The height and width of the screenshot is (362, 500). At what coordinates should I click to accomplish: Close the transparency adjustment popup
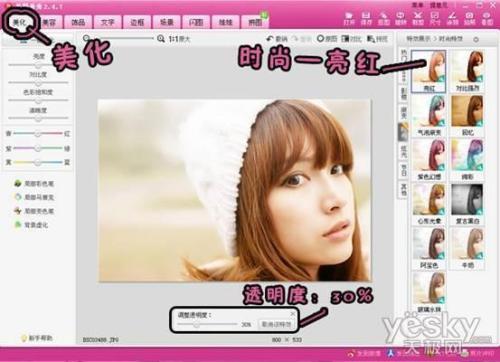293,314
